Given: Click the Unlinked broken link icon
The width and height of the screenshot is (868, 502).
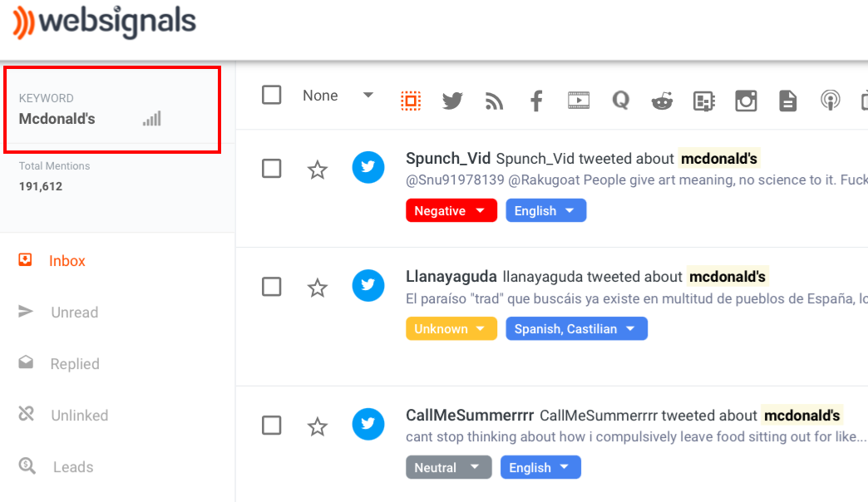Looking at the screenshot, I should 26,413.
